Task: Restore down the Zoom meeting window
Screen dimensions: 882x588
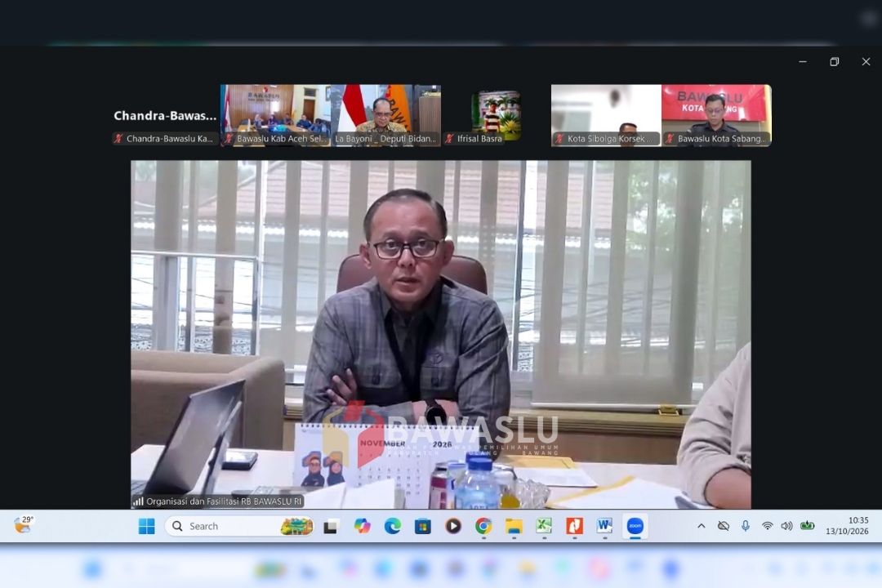Action: (834, 61)
